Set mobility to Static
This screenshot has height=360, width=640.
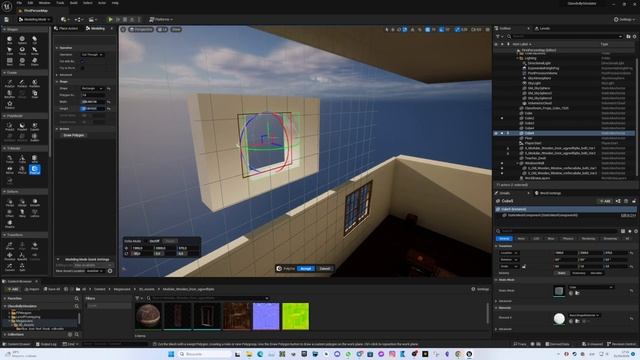562,273
